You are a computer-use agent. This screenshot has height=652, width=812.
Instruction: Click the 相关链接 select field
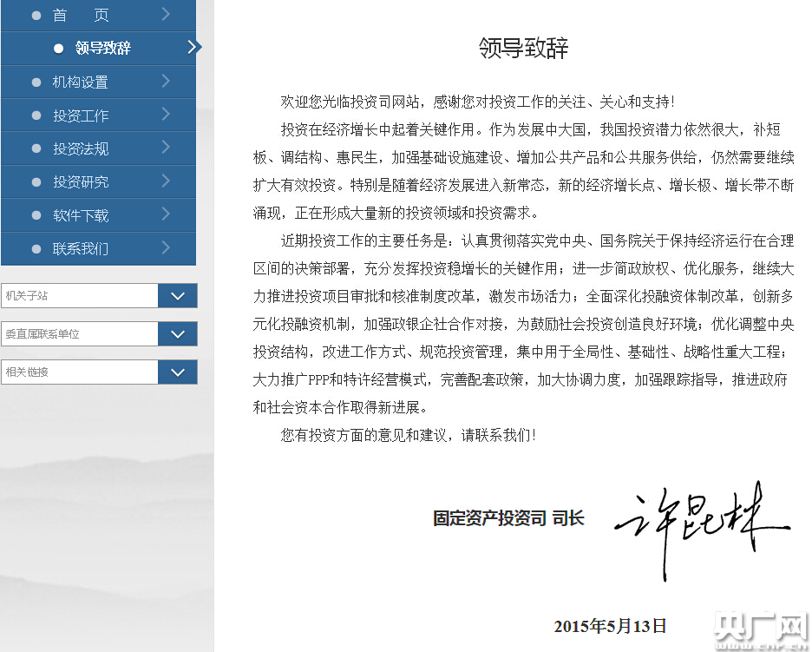pyautogui.click(x=80, y=372)
